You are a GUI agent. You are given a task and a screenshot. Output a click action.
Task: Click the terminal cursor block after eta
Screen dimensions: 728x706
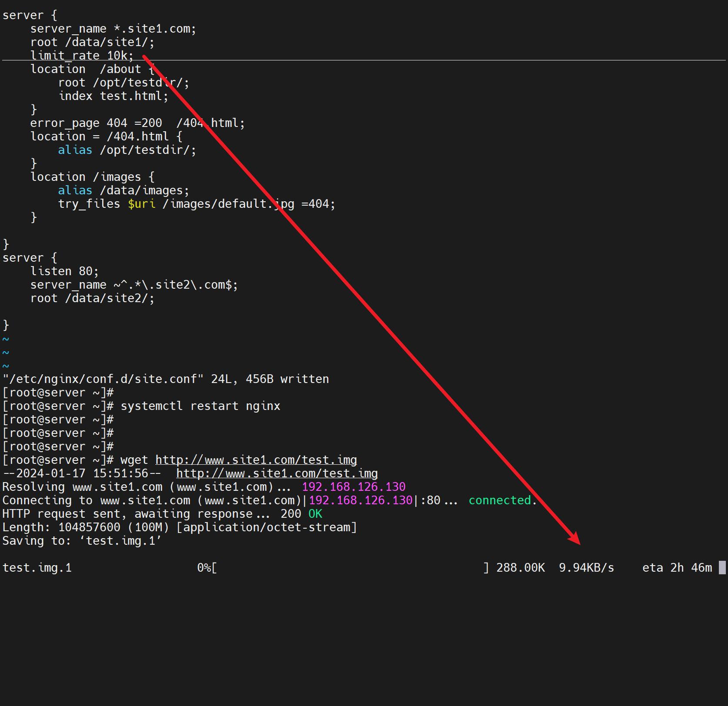pos(722,568)
